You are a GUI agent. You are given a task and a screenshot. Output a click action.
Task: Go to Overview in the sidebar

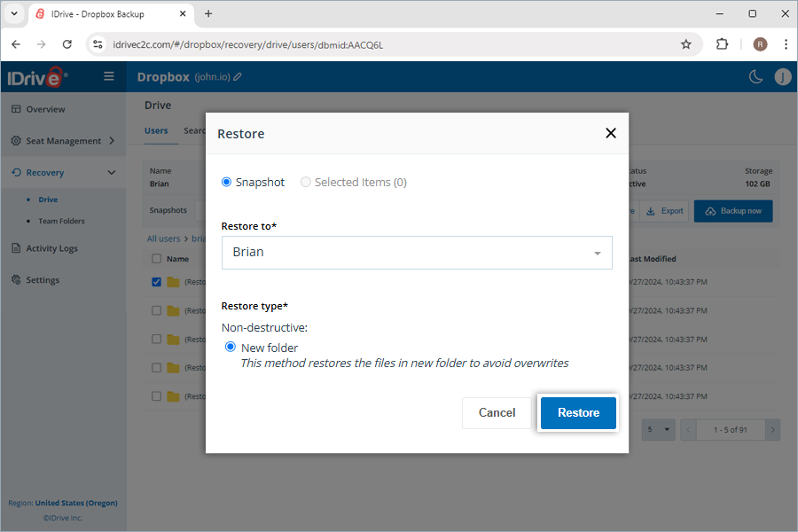pos(45,109)
